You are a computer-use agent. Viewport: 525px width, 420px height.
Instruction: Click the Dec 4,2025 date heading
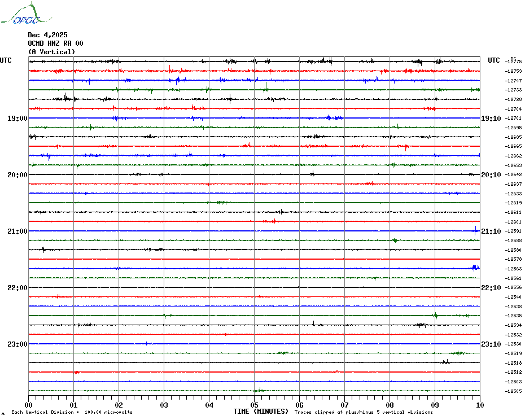[x=47, y=35]
